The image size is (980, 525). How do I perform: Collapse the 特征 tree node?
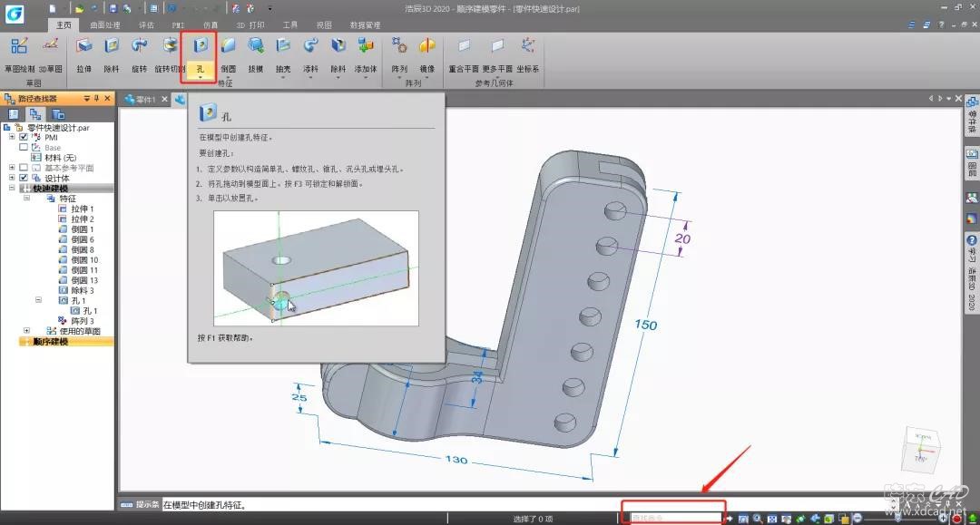click(x=26, y=198)
